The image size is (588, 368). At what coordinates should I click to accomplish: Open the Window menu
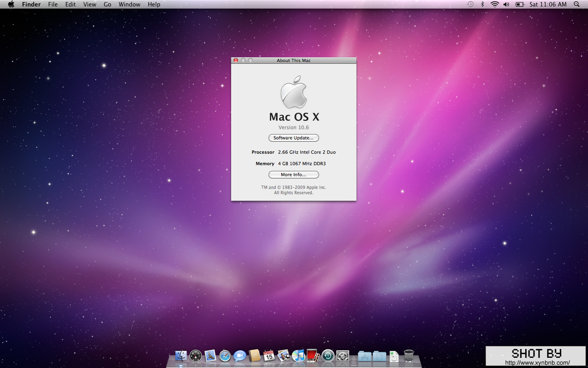[x=129, y=4]
